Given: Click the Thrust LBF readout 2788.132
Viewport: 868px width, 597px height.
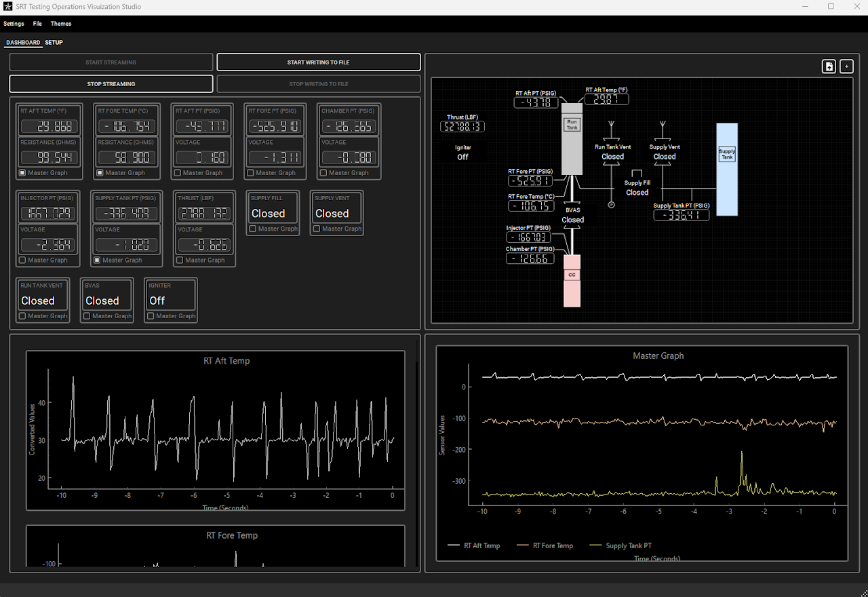Looking at the screenshot, I should click(x=204, y=214).
